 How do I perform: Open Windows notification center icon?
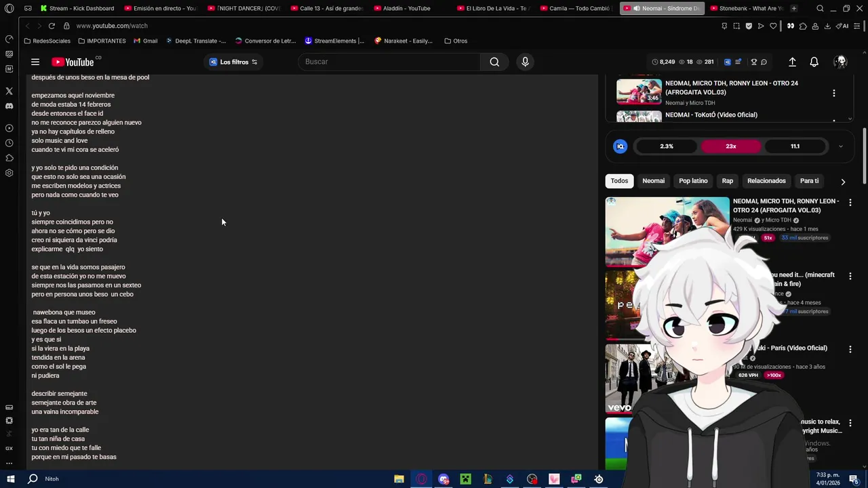854,479
